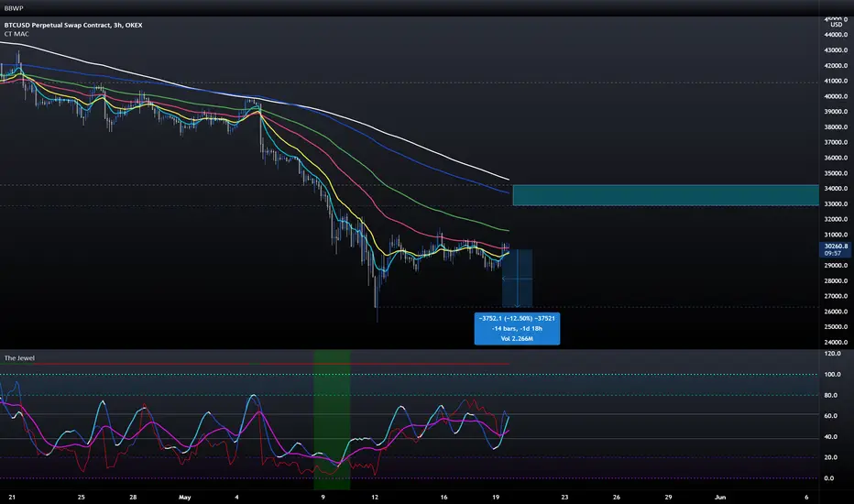Screen dimensions: 854x504
Task: Click the 32000.0 price axis label
Action: pyautogui.click(x=836, y=219)
